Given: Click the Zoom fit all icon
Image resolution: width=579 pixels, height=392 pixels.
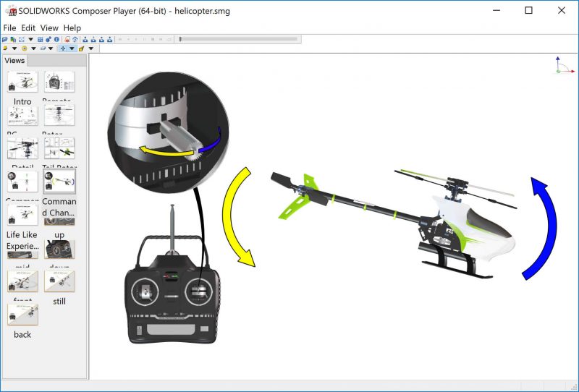Looking at the screenshot, I should pyautogui.click(x=22, y=40).
